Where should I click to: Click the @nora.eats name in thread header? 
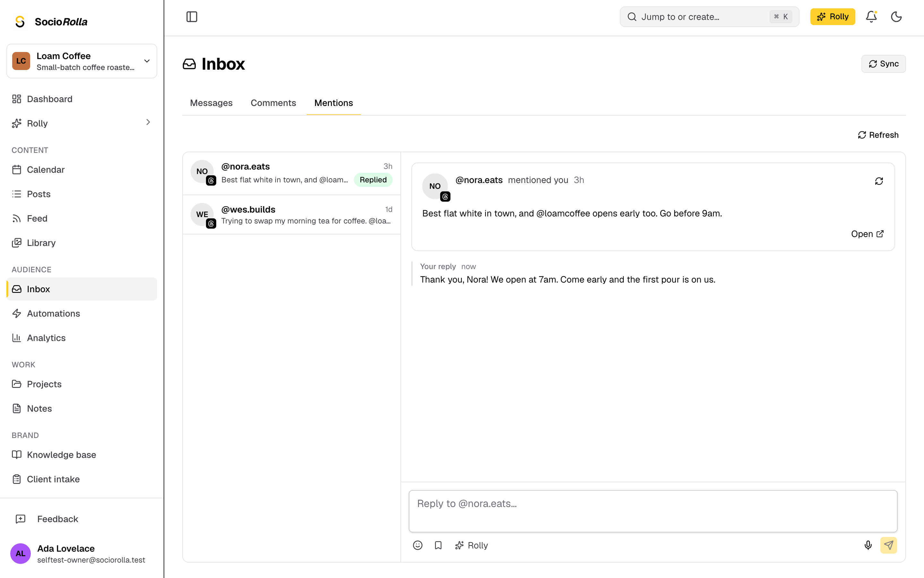point(479,180)
